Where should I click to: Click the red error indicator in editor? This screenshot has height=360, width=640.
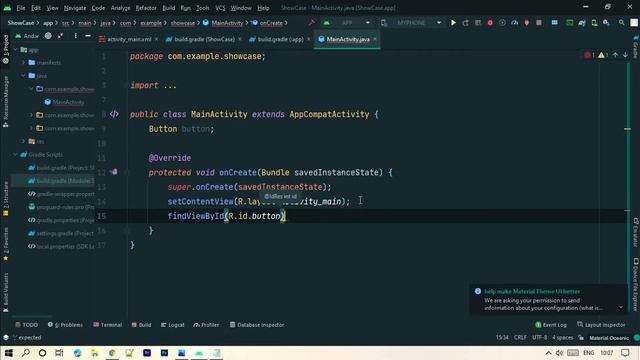[x=589, y=55]
